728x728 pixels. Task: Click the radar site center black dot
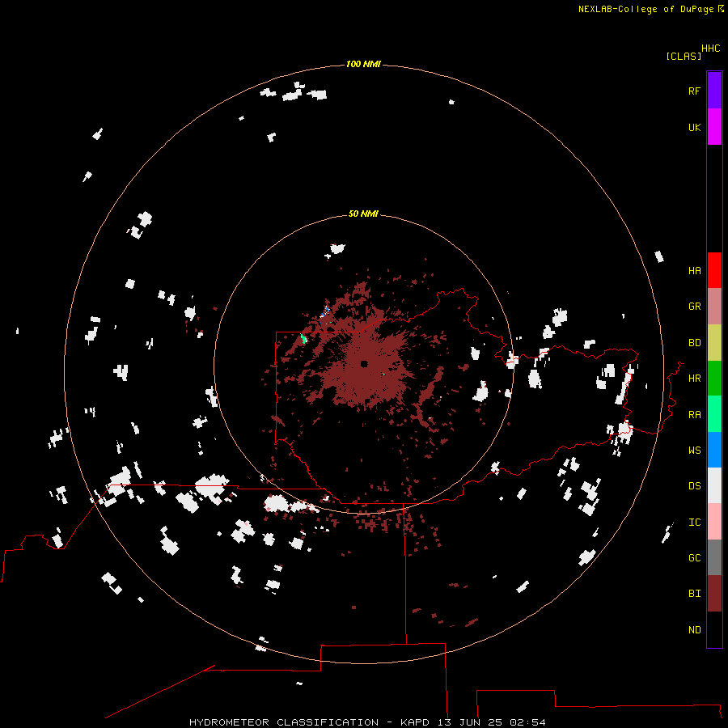pos(364,363)
